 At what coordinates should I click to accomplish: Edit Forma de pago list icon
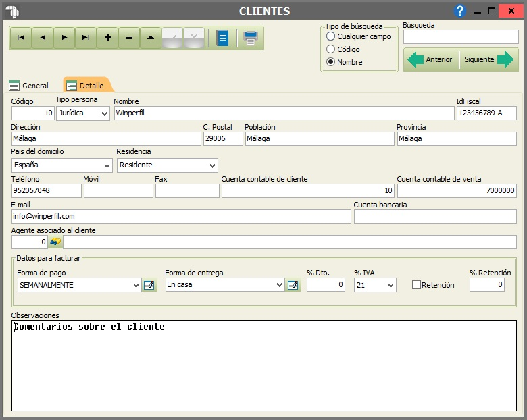(x=149, y=285)
